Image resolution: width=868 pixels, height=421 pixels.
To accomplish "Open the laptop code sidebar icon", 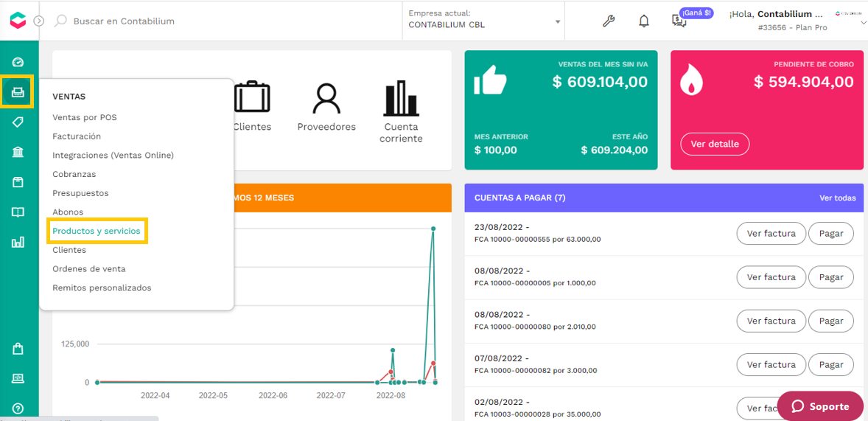I will pos(18,378).
